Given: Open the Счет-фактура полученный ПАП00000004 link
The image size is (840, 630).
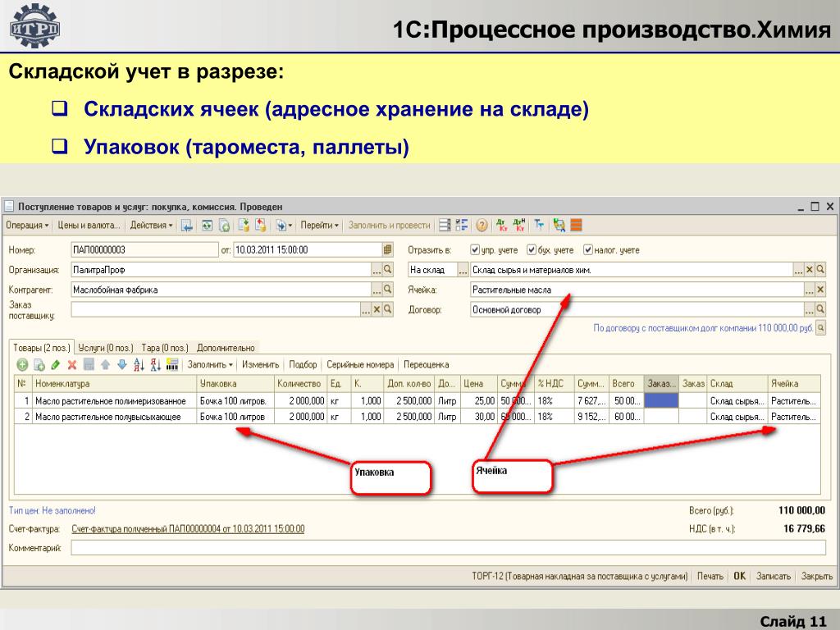Looking at the screenshot, I should (x=188, y=529).
